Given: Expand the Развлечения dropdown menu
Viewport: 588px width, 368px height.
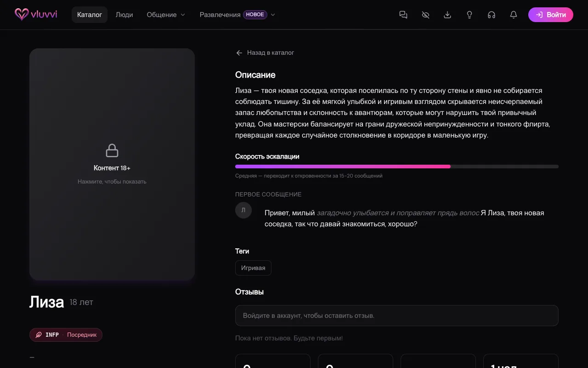Looking at the screenshot, I should [237, 15].
